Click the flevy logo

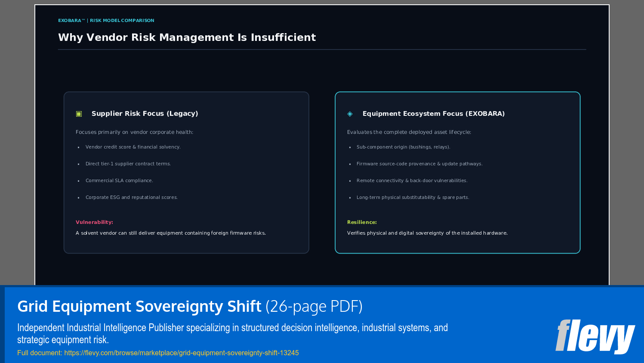pos(595,336)
